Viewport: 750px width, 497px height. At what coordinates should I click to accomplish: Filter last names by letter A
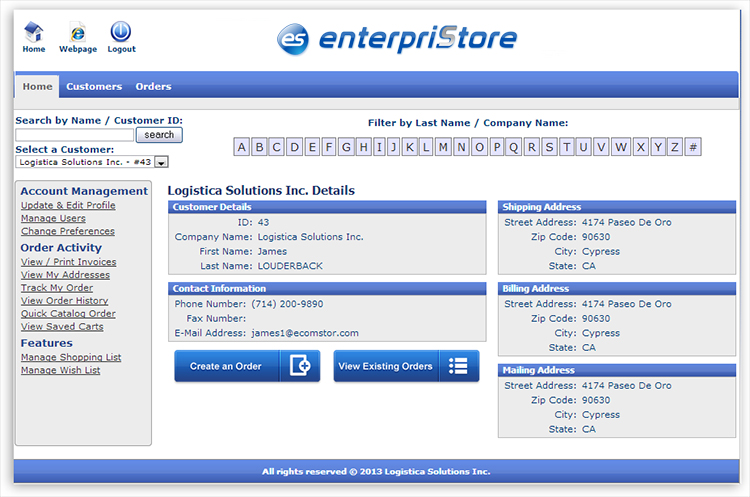(x=242, y=147)
